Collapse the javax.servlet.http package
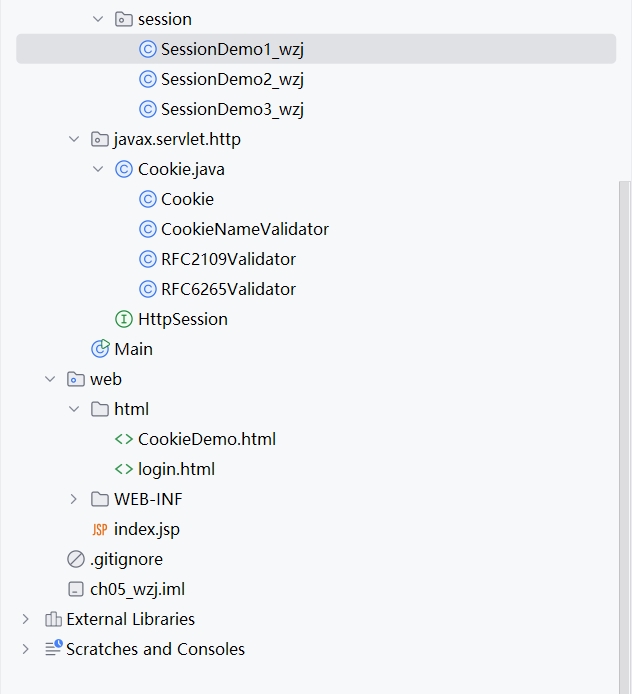 tap(74, 139)
